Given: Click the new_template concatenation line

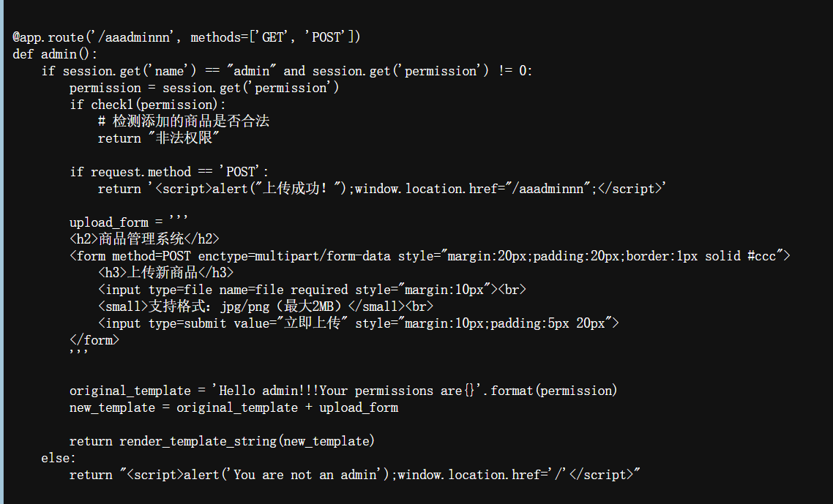Looking at the screenshot, I should click(x=234, y=407).
